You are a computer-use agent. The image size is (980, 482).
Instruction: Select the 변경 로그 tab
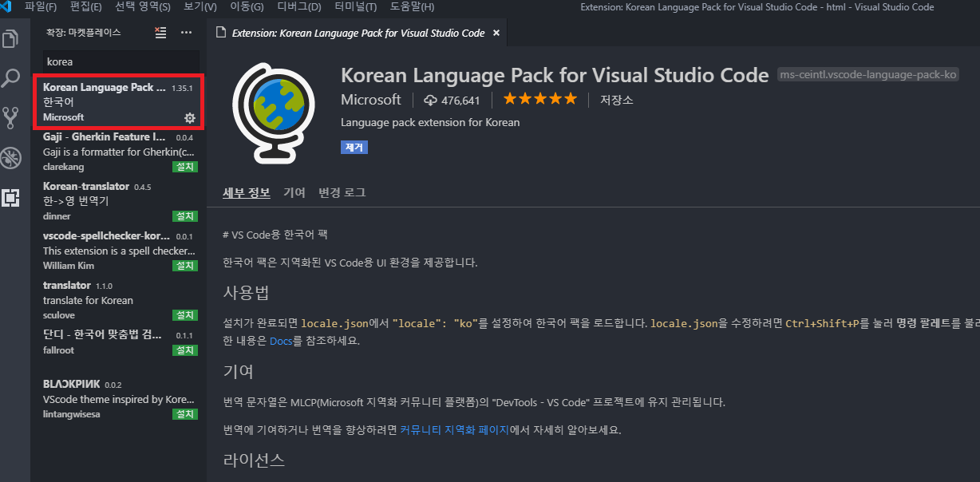(342, 192)
